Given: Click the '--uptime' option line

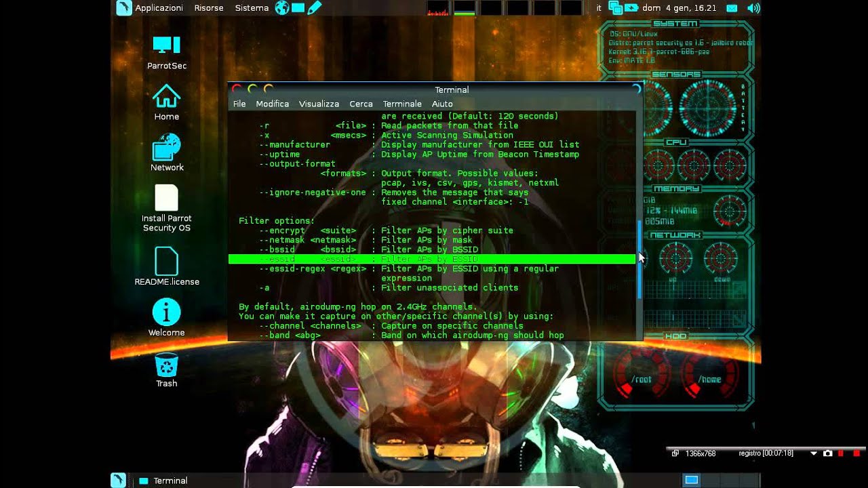Looking at the screenshot, I should tap(419, 154).
